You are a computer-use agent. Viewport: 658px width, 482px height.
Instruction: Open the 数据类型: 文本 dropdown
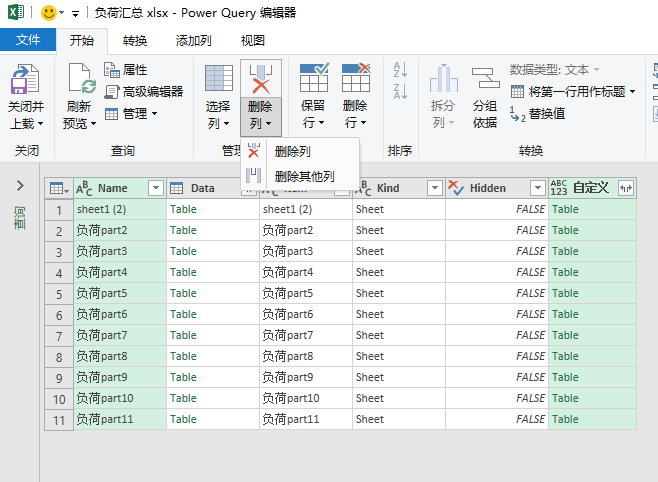(x=554, y=70)
